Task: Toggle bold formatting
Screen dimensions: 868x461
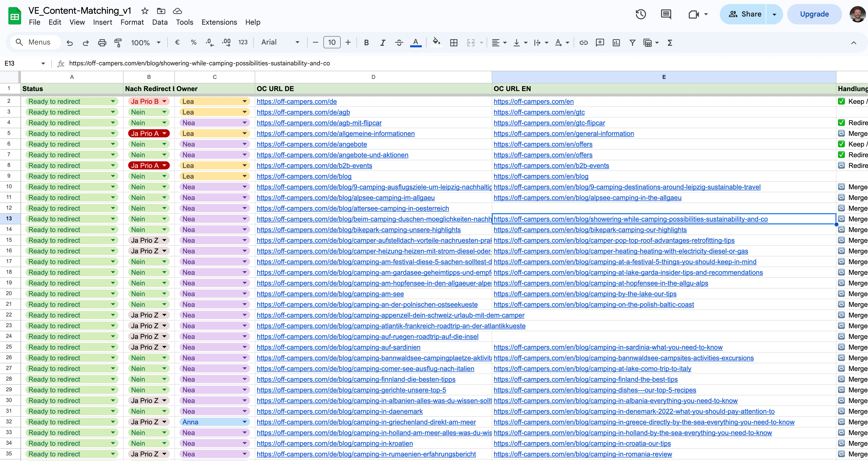Action: point(366,42)
